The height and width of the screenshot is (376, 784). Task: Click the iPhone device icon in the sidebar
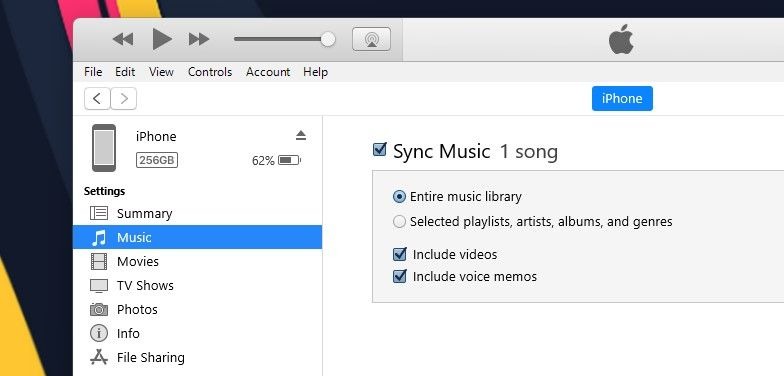click(x=104, y=148)
